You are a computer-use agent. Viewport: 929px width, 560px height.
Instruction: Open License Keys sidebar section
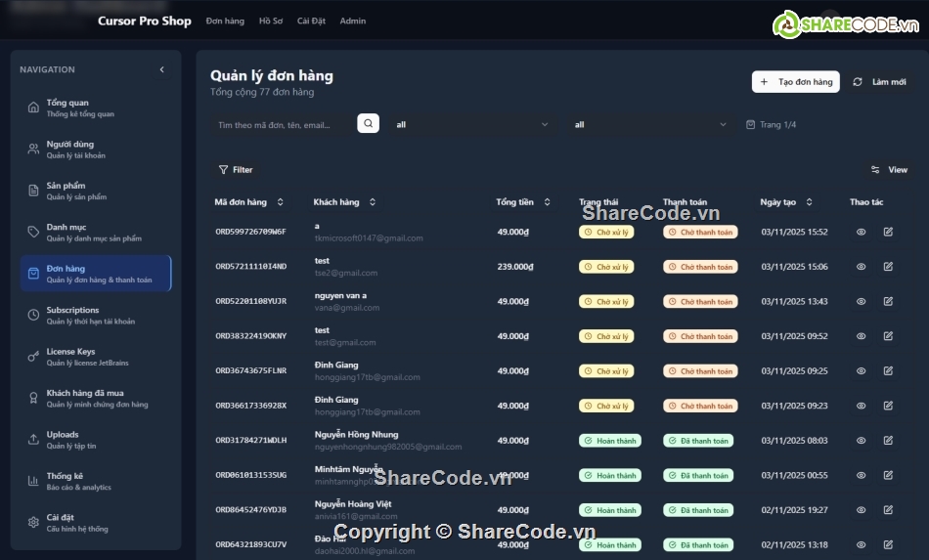(96, 357)
